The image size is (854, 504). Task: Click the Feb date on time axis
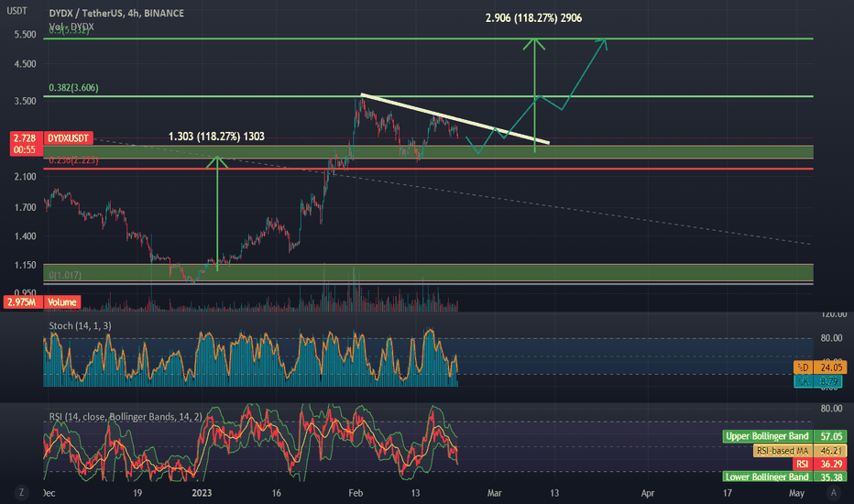tap(356, 493)
